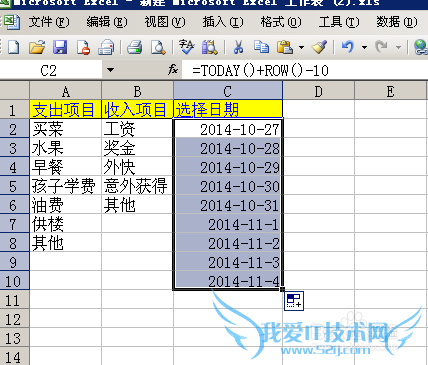Image resolution: width=428 pixels, height=365 pixels.
Task: Click the formula bar with =TODAY()+ROW()-10
Action: click(x=305, y=70)
